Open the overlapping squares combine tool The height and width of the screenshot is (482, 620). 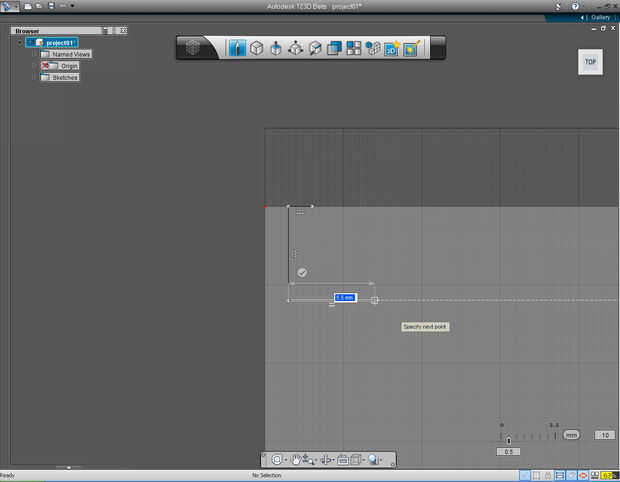(334, 48)
